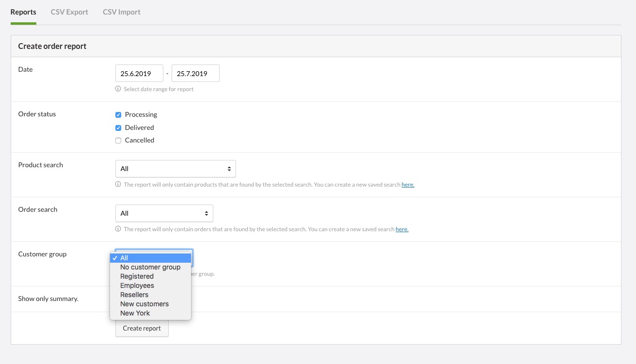This screenshot has height=364, width=636.
Task: Uncheck the Processing order status
Action: pyautogui.click(x=118, y=115)
